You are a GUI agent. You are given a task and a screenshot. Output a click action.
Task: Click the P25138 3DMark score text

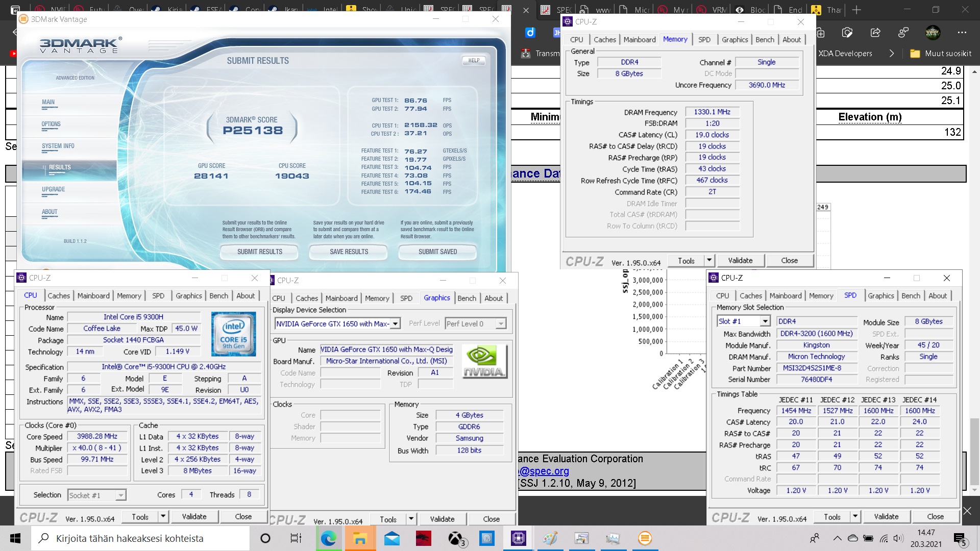253,130
